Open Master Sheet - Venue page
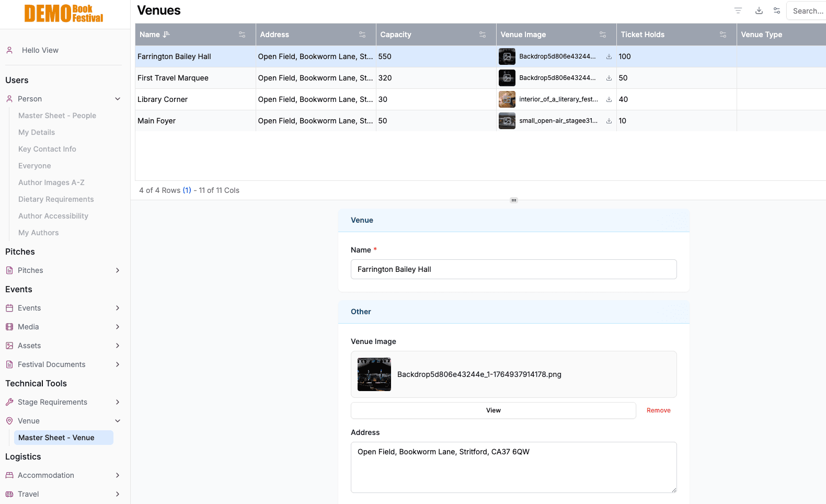 56,438
